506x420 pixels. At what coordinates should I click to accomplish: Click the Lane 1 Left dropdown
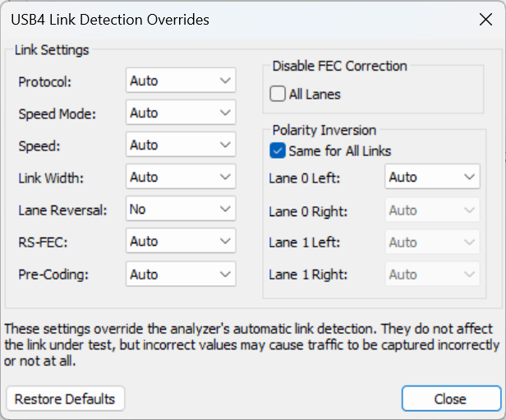coord(432,242)
